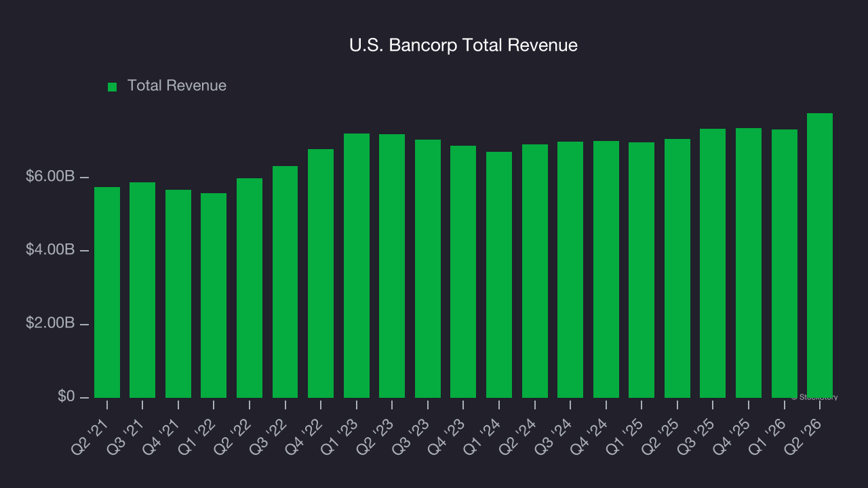The image size is (868, 488).
Task: Click the chart title "U.S. Bancorp Total Revenue"
Action: [463, 45]
